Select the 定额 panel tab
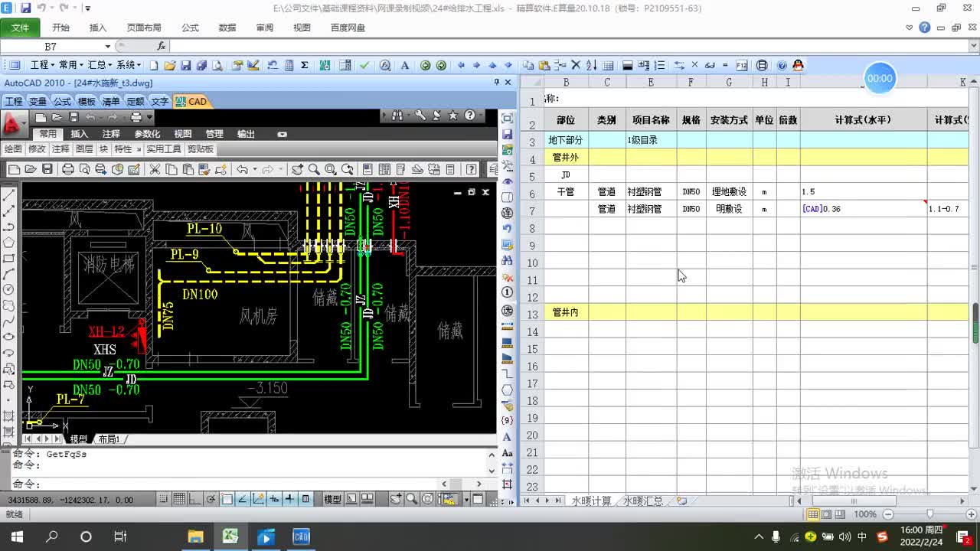Viewport: 980px width, 551px height. [136, 101]
